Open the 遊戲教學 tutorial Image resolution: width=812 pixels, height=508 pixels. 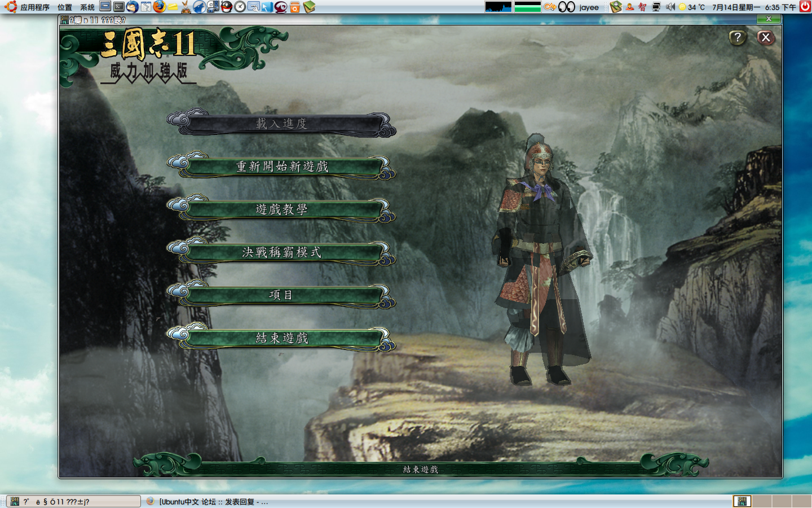[281, 209]
